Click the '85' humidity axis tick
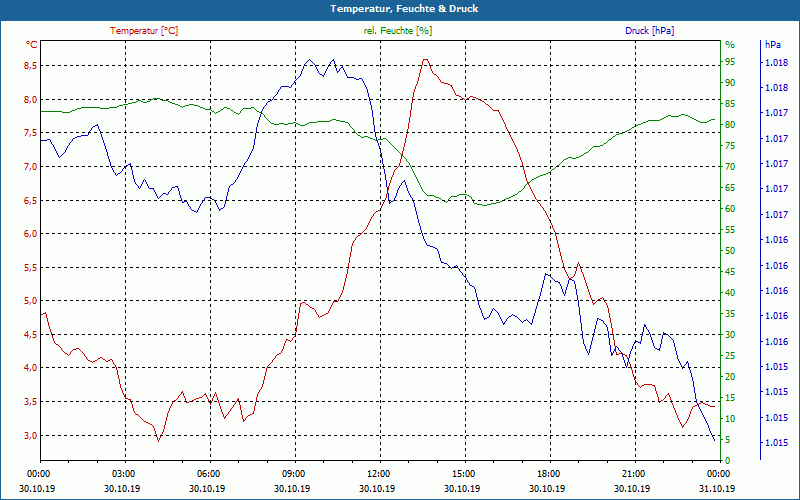 point(730,104)
